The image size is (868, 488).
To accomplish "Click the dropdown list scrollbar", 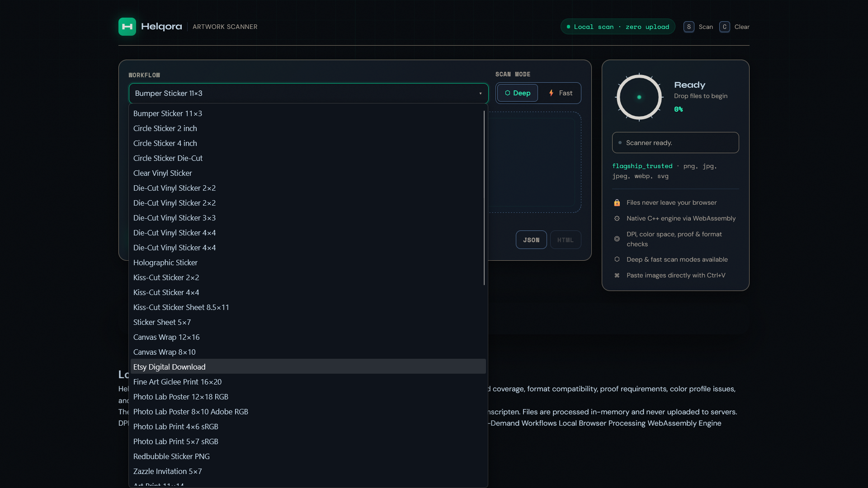I will [484, 198].
